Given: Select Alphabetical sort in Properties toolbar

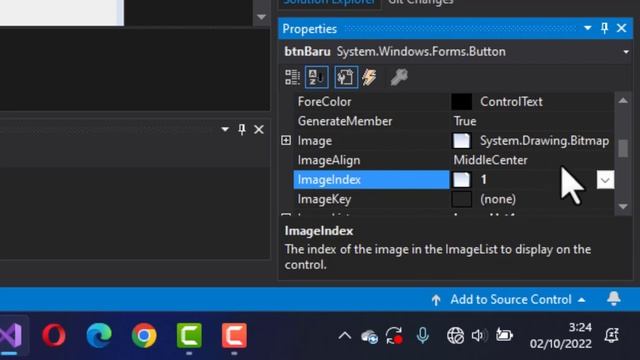Looking at the screenshot, I should coord(317,77).
